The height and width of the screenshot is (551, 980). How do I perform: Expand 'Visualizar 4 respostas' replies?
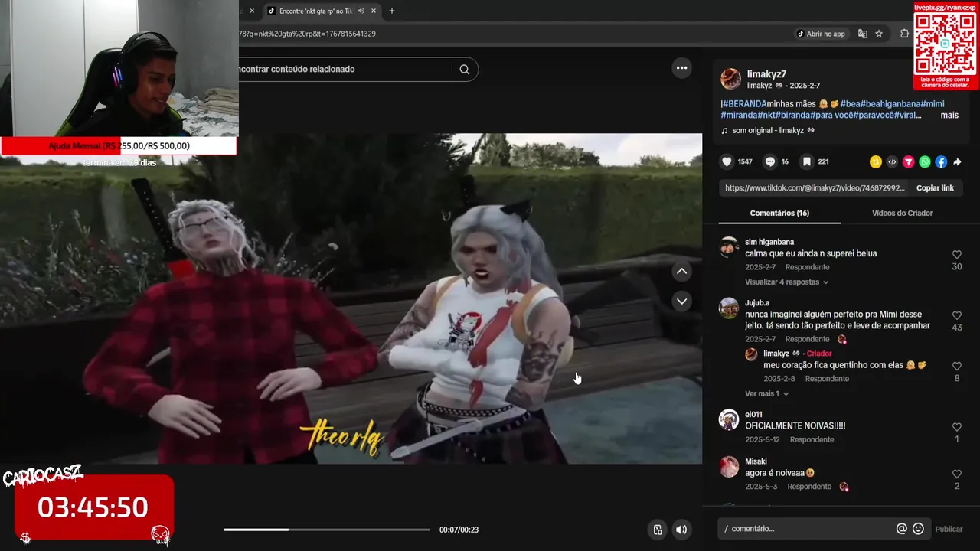786,282
